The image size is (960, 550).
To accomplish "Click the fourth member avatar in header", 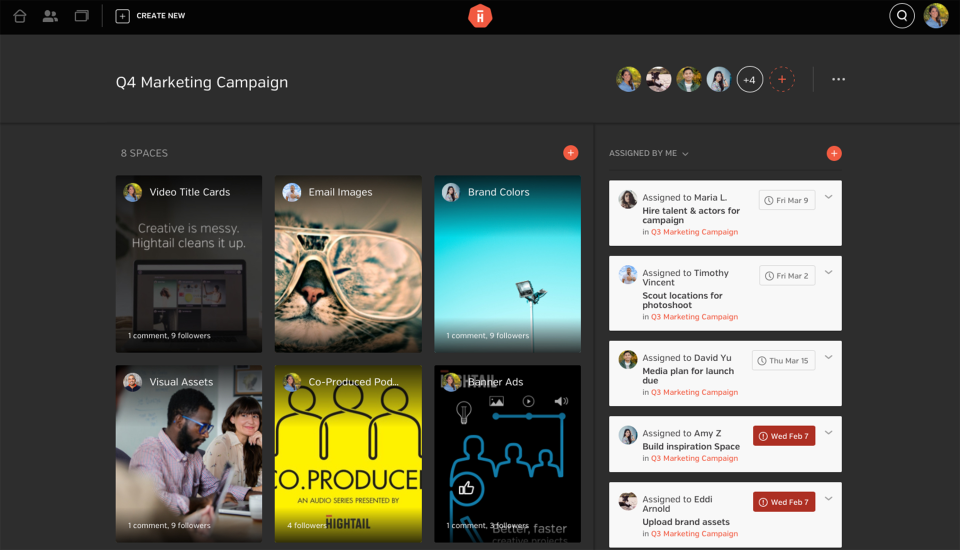I will pyautogui.click(x=719, y=80).
